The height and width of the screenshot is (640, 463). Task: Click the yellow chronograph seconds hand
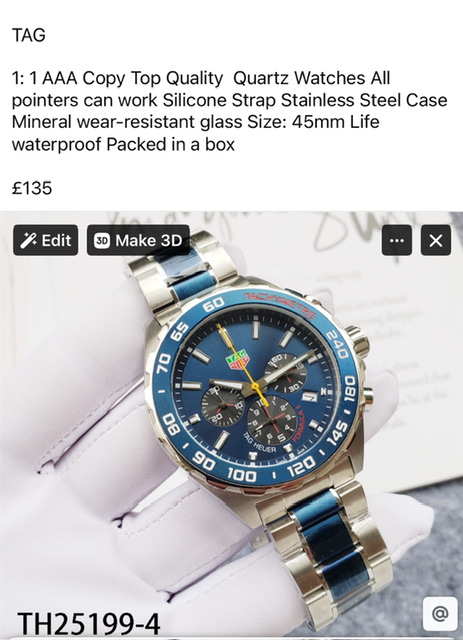243,367
